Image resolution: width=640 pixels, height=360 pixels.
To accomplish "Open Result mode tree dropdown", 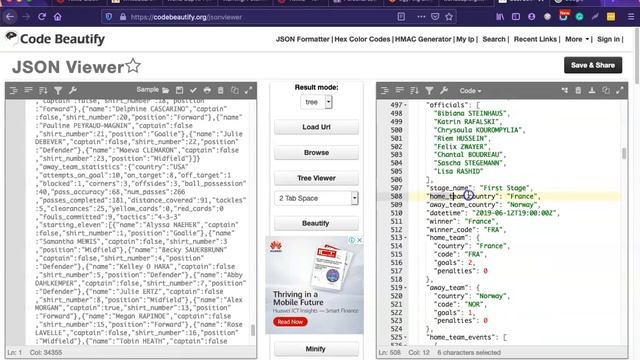I will pos(316,102).
